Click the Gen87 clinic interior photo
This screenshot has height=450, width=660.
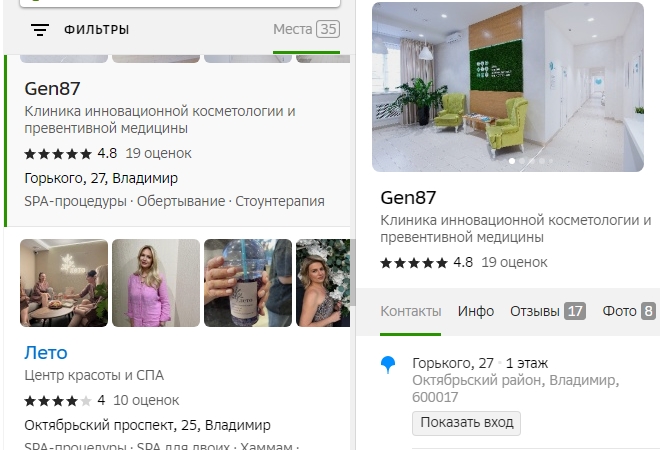508,87
